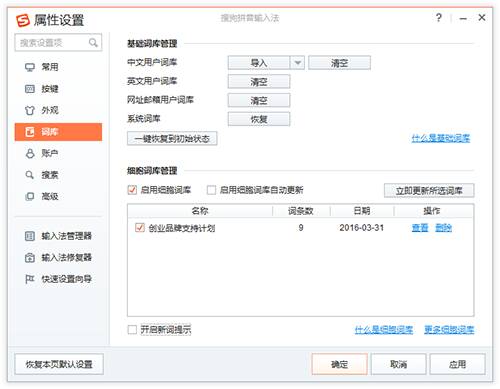Click the 账户 person icon
The image size is (500, 389).
point(30,153)
